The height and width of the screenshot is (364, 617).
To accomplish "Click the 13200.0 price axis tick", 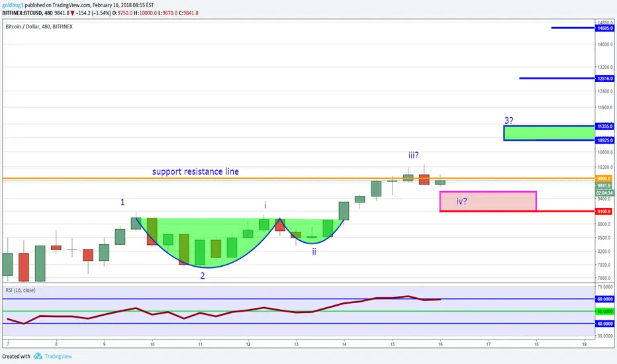I will tap(605, 68).
